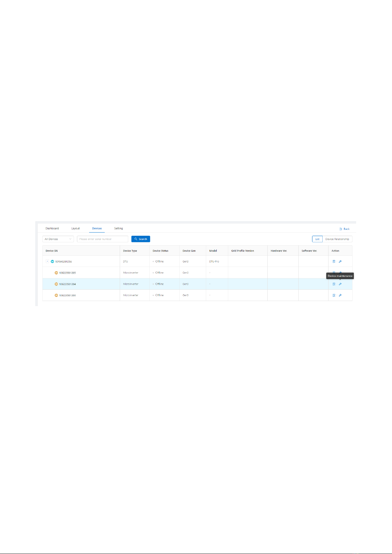Switch to Device Relationship view

point(337,239)
